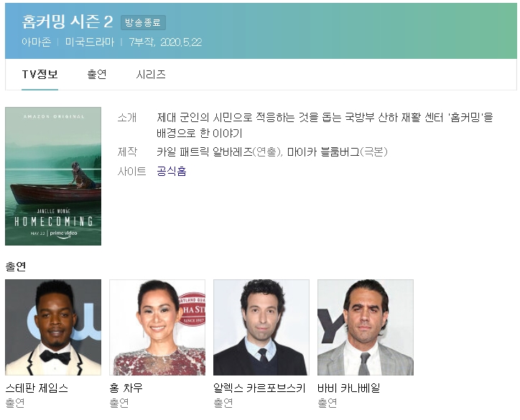Open 알렉스 카르포브스키 cast photo

[261, 327]
